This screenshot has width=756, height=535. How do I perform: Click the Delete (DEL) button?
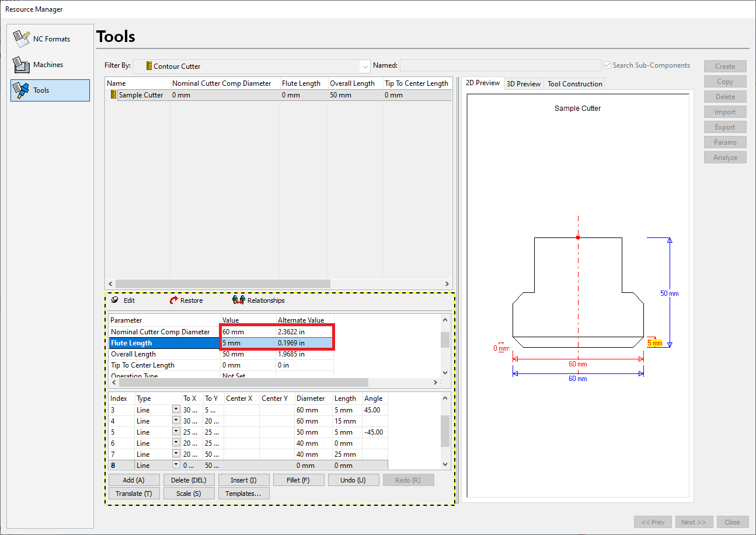[x=189, y=480]
